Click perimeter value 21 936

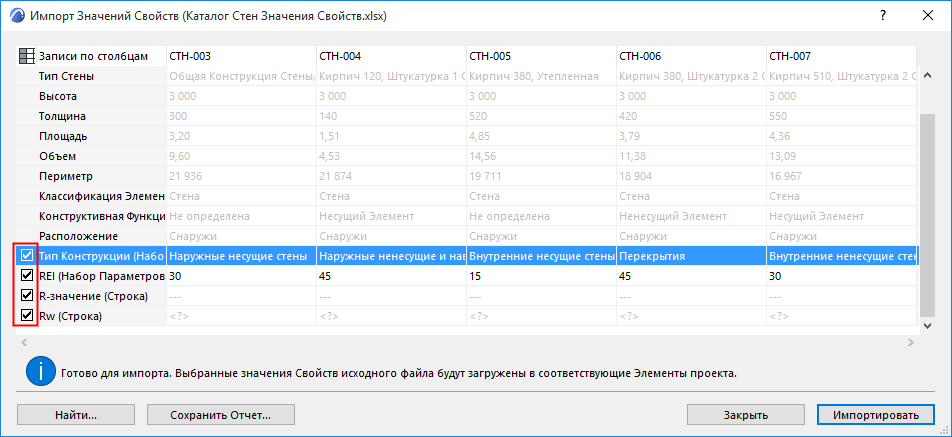pos(241,176)
